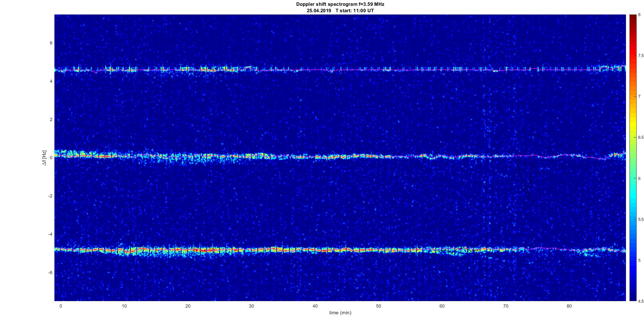
Task: Click colorbar tick label 8
Action: click(639, 15)
